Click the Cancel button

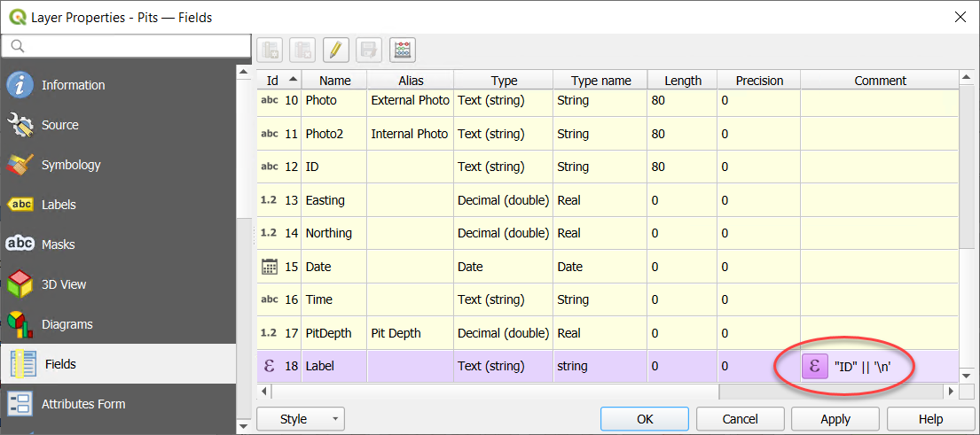tap(740, 419)
